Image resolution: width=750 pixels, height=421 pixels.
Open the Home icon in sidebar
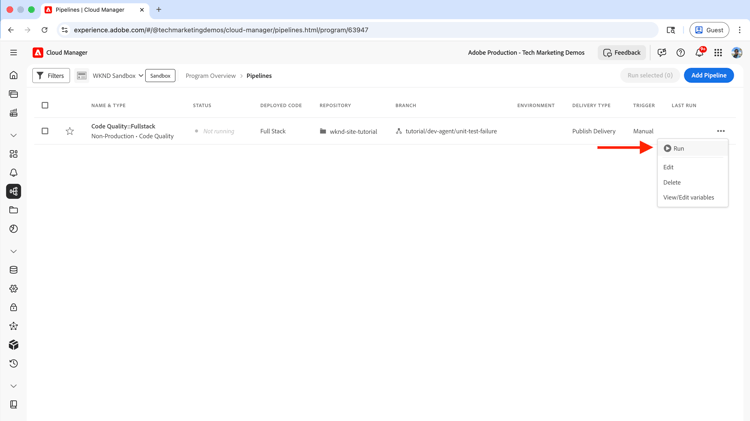pyautogui.click(x=13, y=75)
